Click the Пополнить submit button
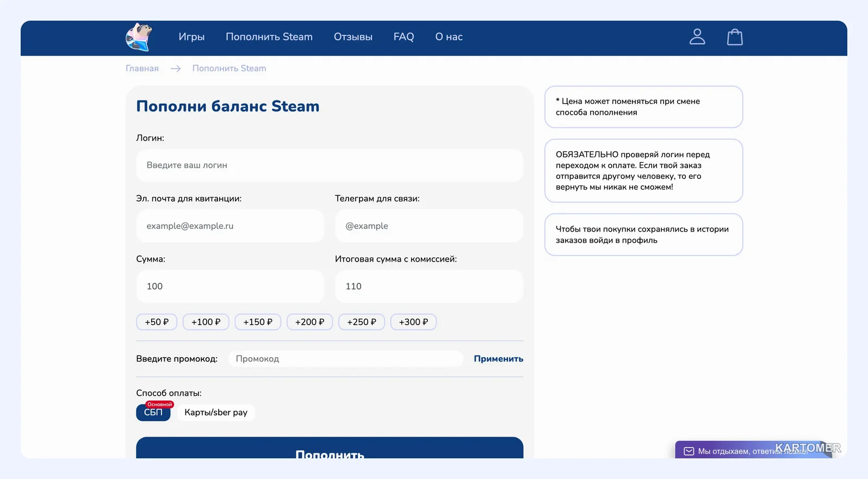The height and width of the screenshot is (479, 868). tap(330, 448)
